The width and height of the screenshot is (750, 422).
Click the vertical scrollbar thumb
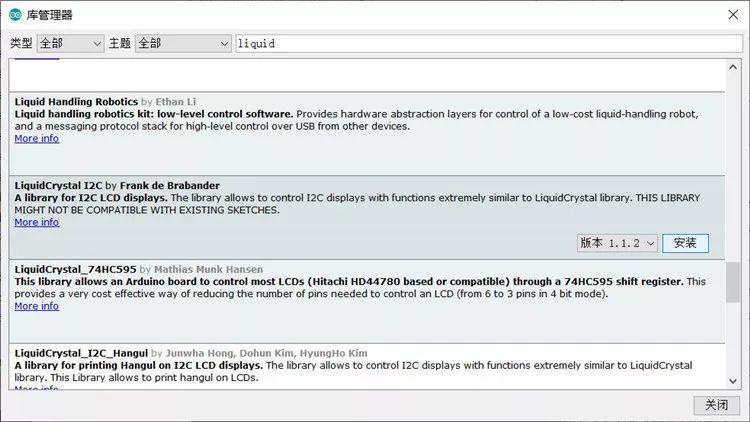(x=733, y=282)
